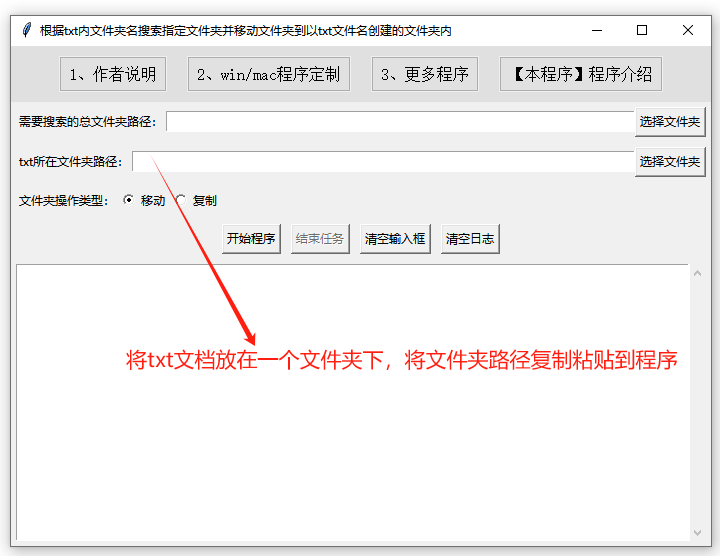
Task: Click the 清空输入框 button
Action: (395, 239)
